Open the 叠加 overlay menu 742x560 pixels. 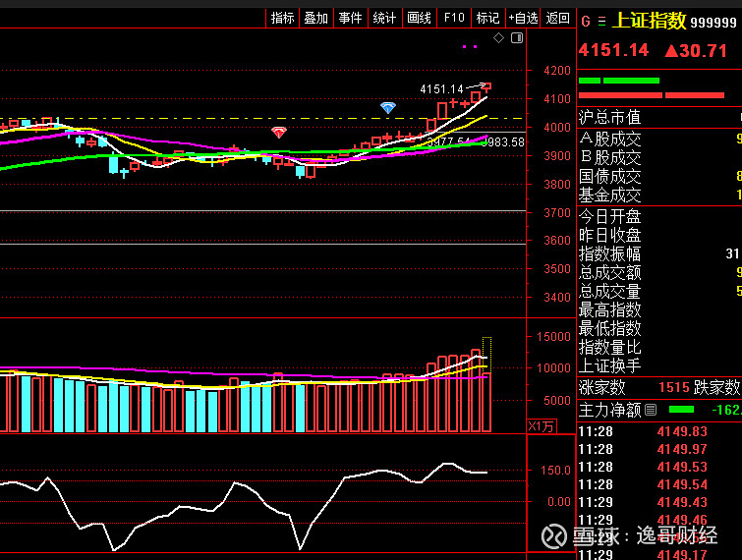tap(315, 18)
